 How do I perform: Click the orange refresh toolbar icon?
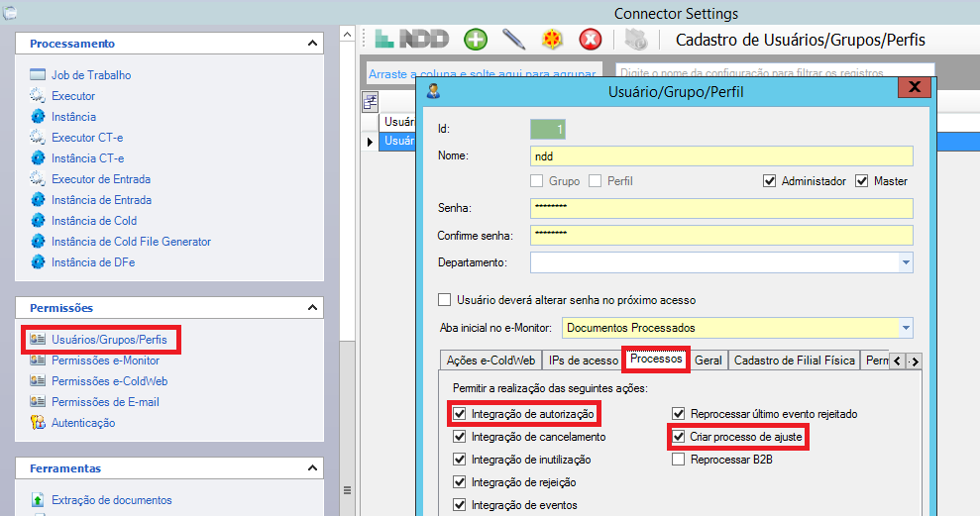(552, 40)
